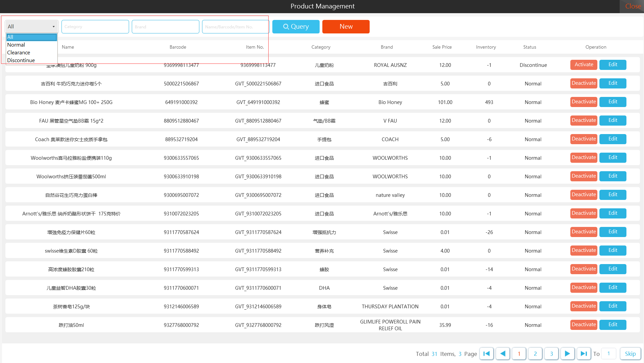Choose Clearance from status dropdown list
Screen dimensions: 644x363
19,53
